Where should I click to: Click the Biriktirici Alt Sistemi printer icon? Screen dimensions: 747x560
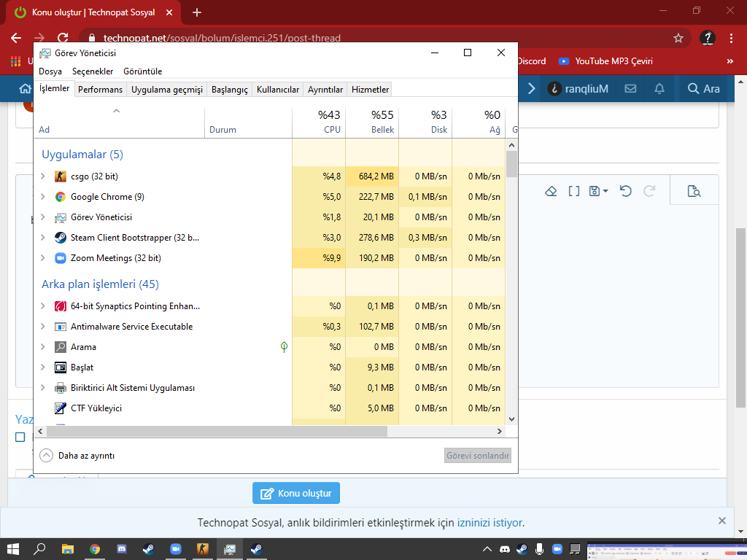(60, 388)
